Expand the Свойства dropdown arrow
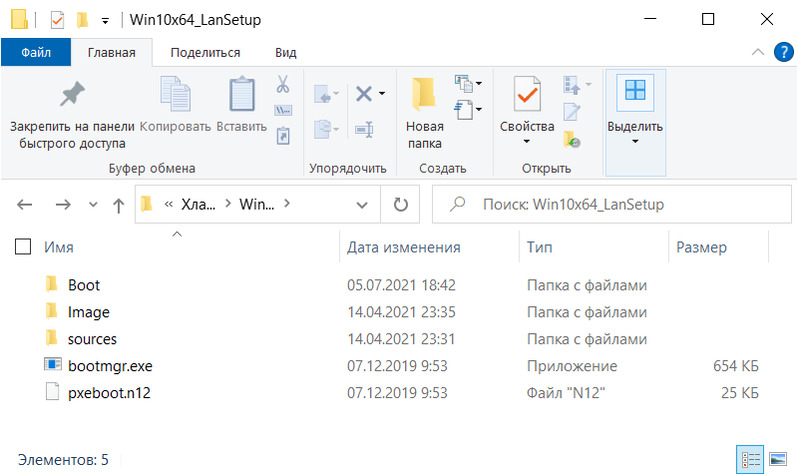 tap(527, 142)
